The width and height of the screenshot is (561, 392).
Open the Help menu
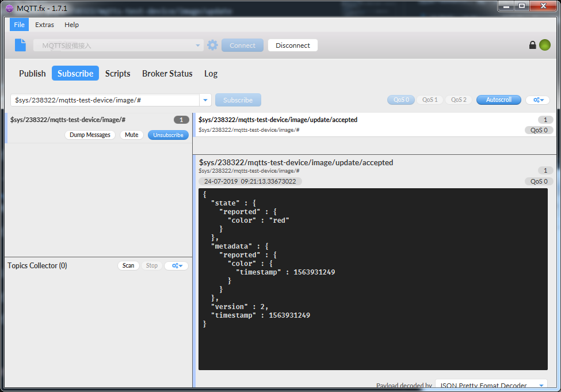pos(71,25)
